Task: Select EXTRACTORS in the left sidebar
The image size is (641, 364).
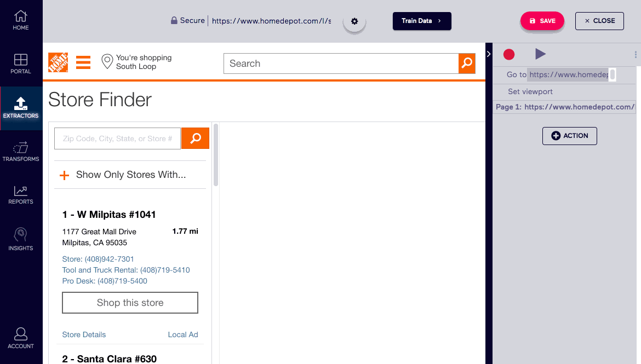Action: 21,108
